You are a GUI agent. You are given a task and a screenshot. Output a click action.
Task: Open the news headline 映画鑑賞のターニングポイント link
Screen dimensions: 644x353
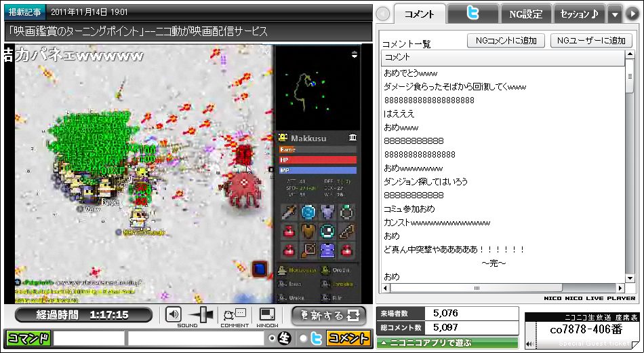(138, 31)
